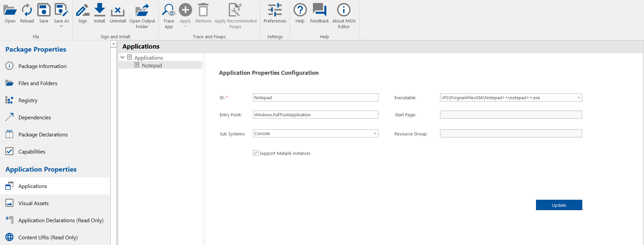Open the Executable path dropdown

click(x=579, y=98)
